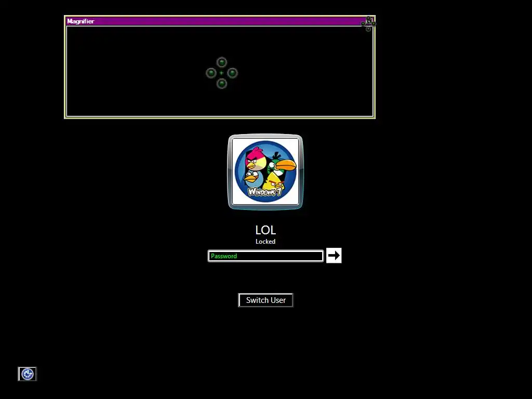The height and width of the screenshot is (399, 532).
Task: Click the Switch User button
Action: click(x=265, y=300)
